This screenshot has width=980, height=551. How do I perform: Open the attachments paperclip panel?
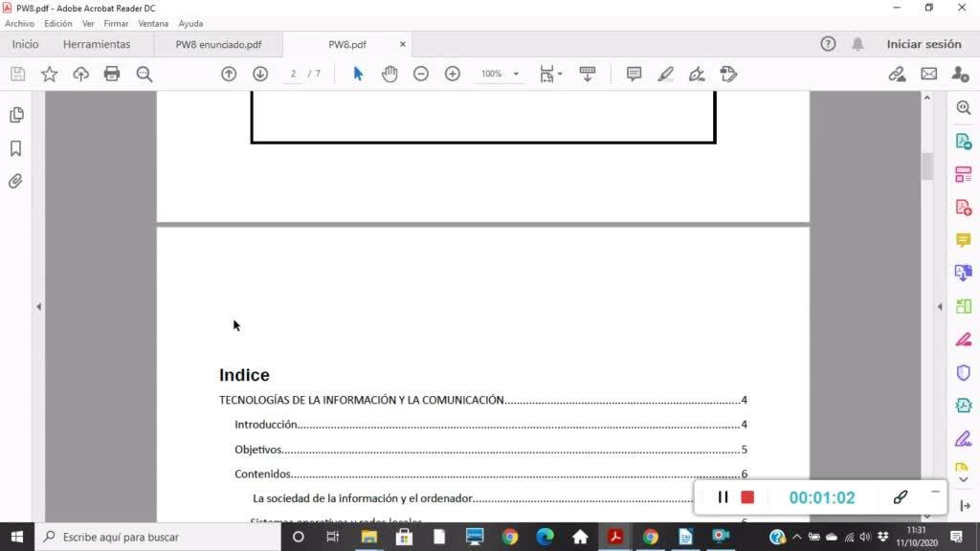(x=15, y=181)
